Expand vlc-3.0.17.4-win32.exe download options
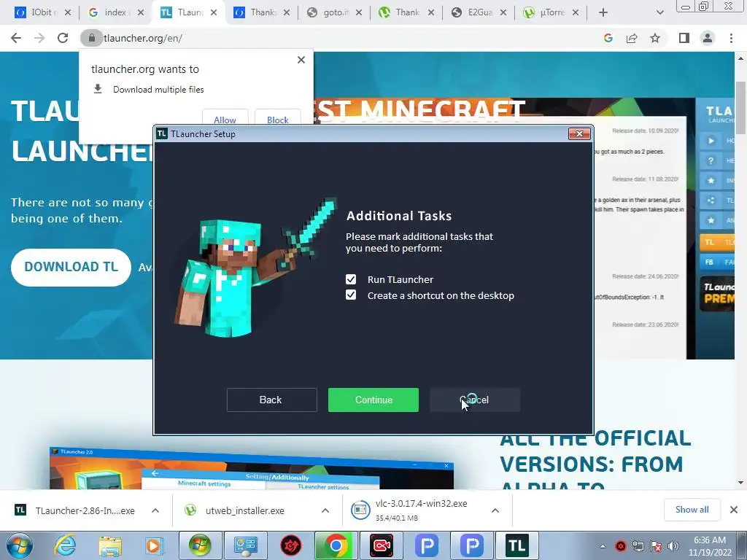Viewport: 747px width, 560px height. (495, 510)
